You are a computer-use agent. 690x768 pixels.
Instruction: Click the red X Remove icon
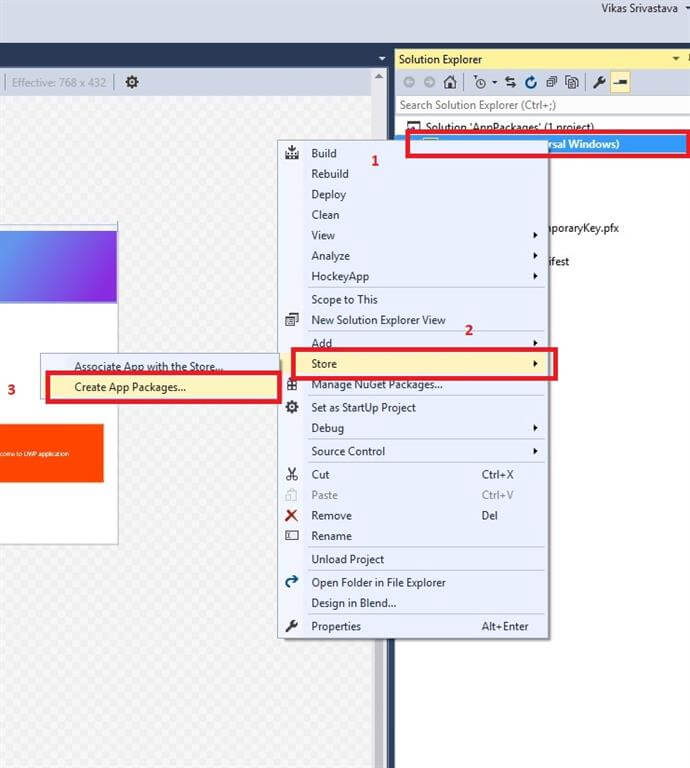coord(291,515)
